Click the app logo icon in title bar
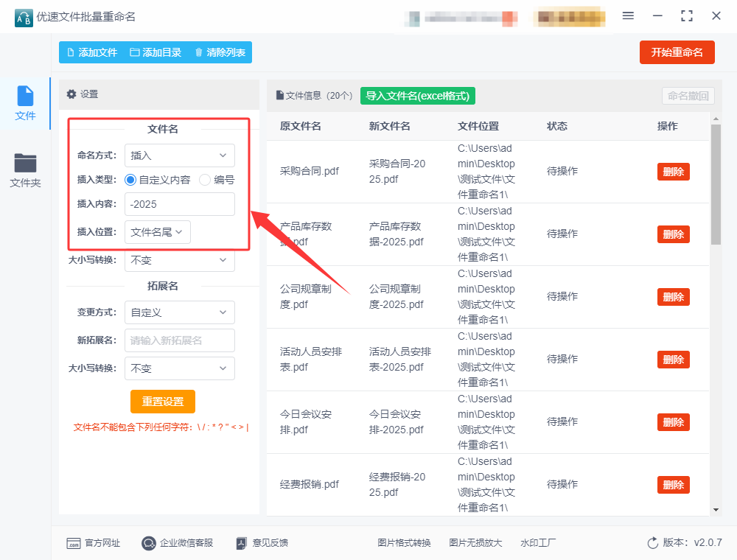Viewport: 737px width, 560px height. click(x=24, y=18)
